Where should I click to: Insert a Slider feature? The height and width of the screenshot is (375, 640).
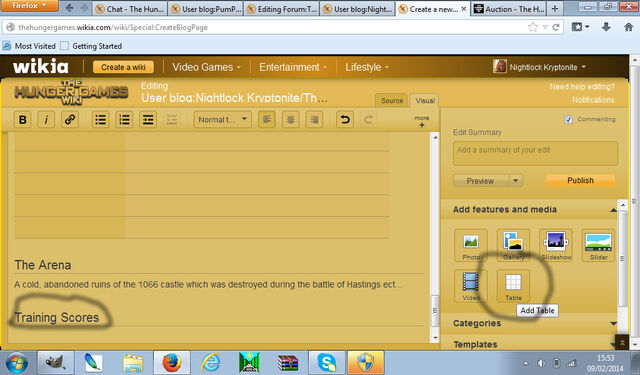tap(598, 245)
